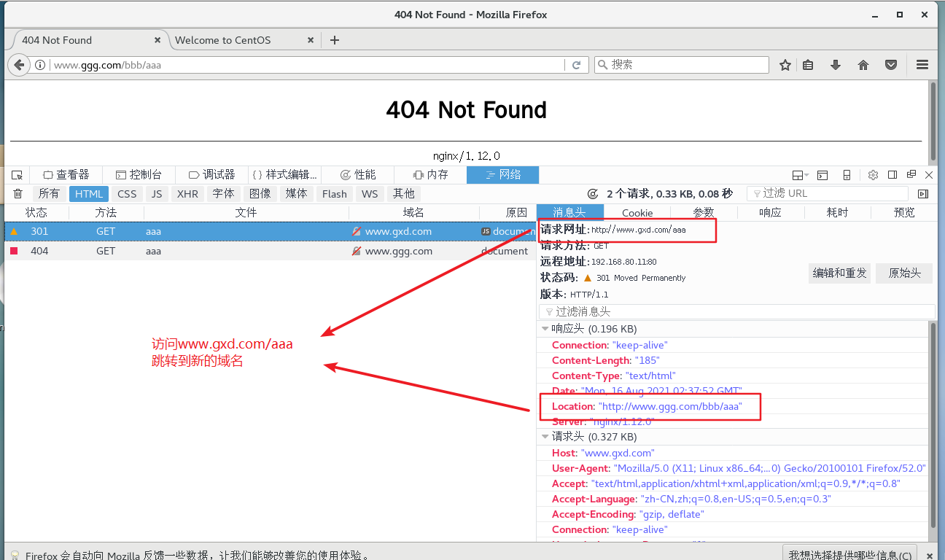The image size is (945, 560).
Task: Bookmark this page with the star icon
Action: pos(785,65)
